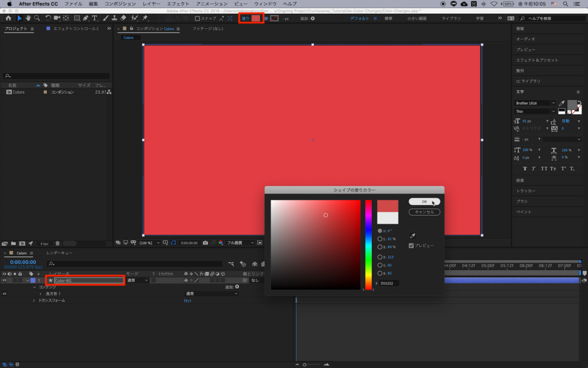
Task: Select the Eraser tool
Action: tap(123, 18)
